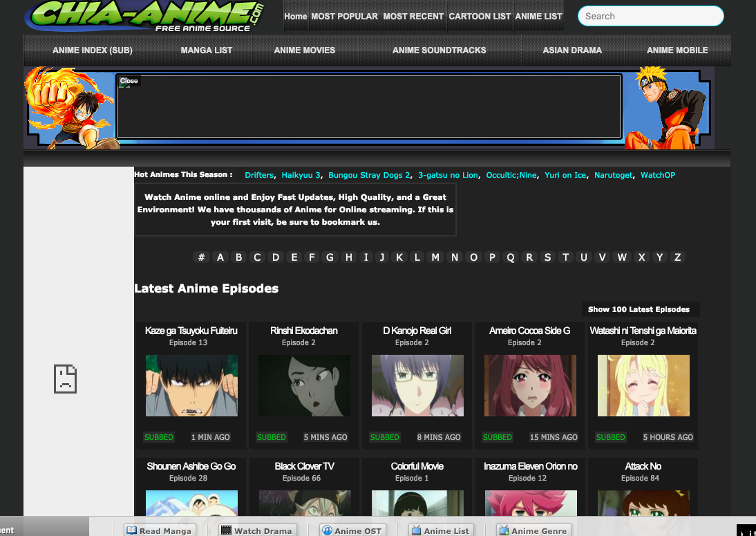756x536 pixels.
Task: Focus the Search input field
Action: [x=651, y=16]
